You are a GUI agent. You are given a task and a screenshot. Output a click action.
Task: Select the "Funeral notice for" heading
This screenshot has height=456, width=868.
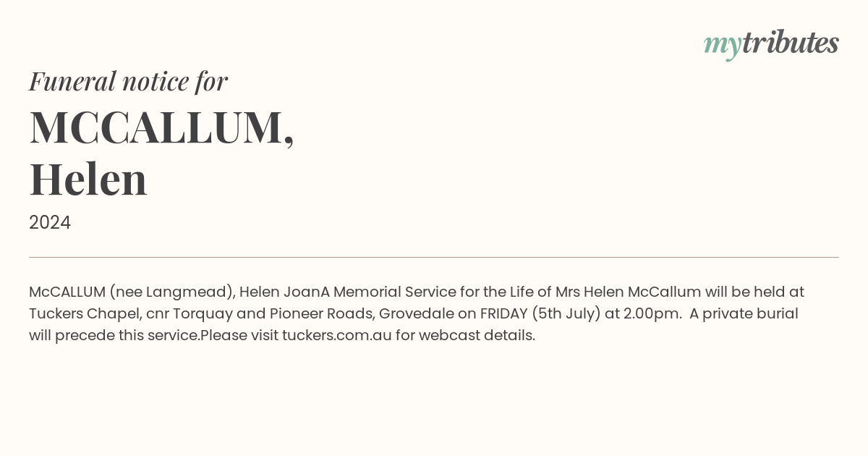[x=128, y=81]
